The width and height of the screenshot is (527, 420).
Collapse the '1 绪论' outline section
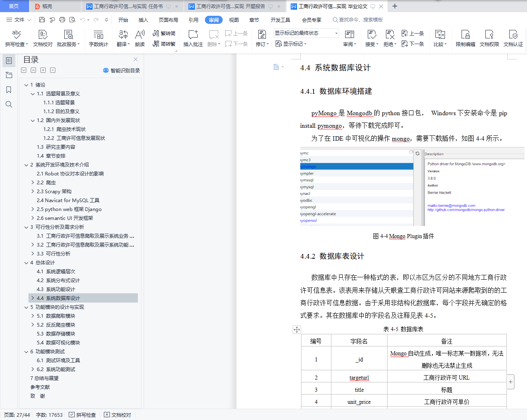click(26, 85)
